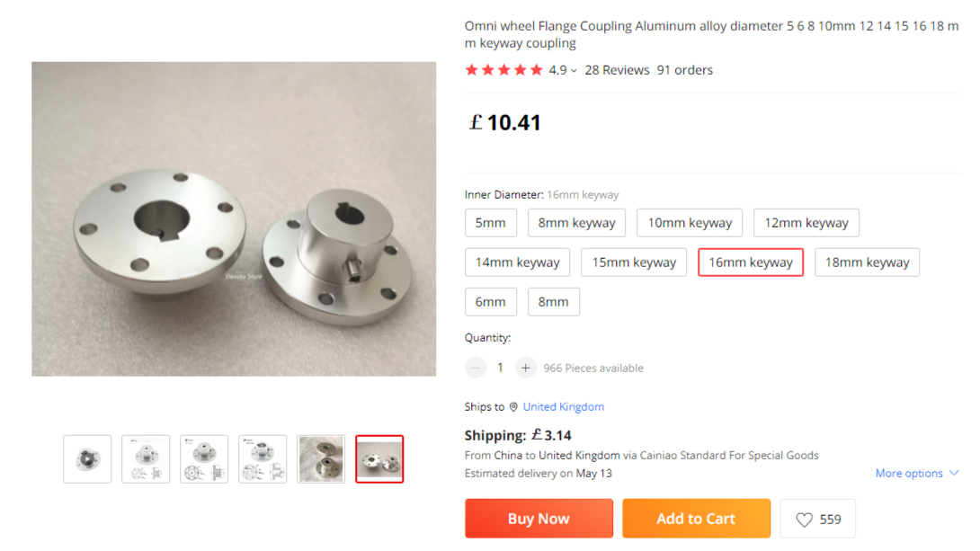Select the 10mm keyway option

(690, 223)
